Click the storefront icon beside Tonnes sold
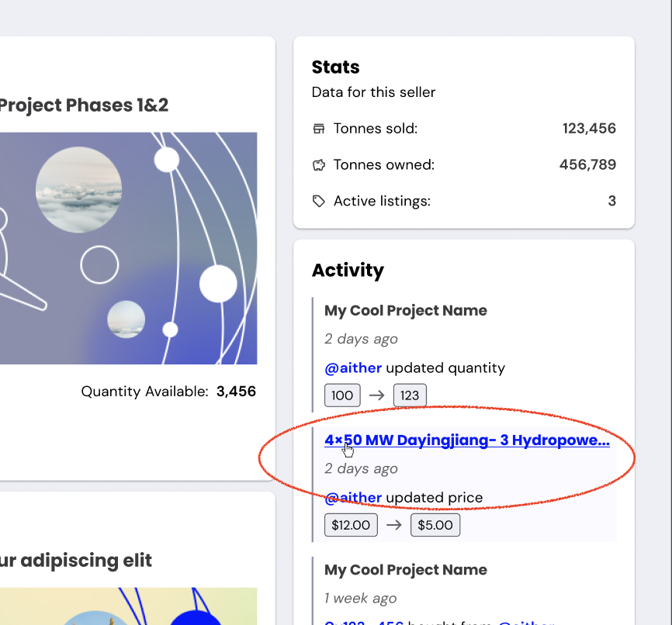 pos(319,129)
